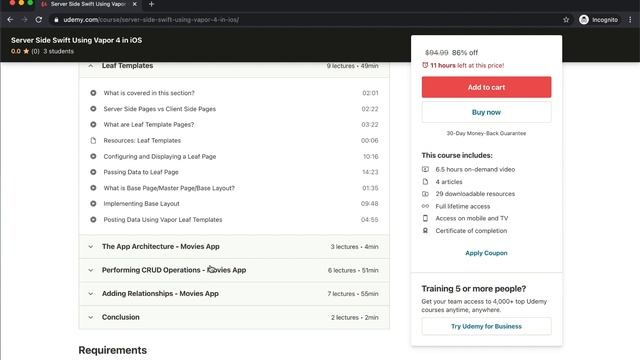Open the Incognito profile icon
The image size is (640, 360).
tap(584, 20)
